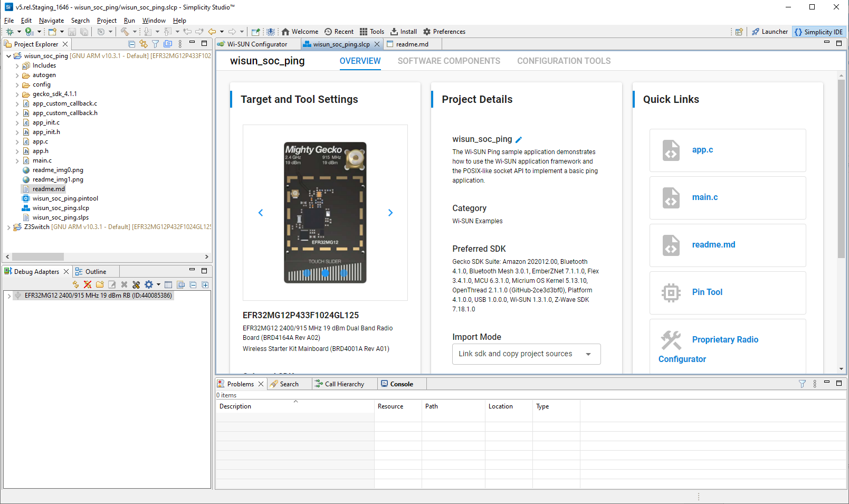Image resolution: width=849 pixels, height=504 pixels.
Task: Open the Navigate menu
Action: 51,20
